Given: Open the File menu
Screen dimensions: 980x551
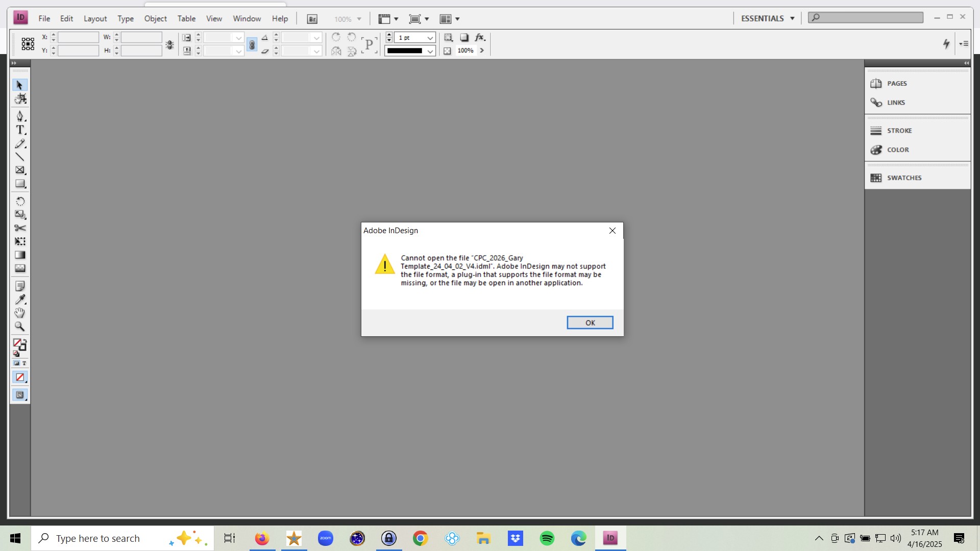Looking at the screenshot, I should pos(44,18).
